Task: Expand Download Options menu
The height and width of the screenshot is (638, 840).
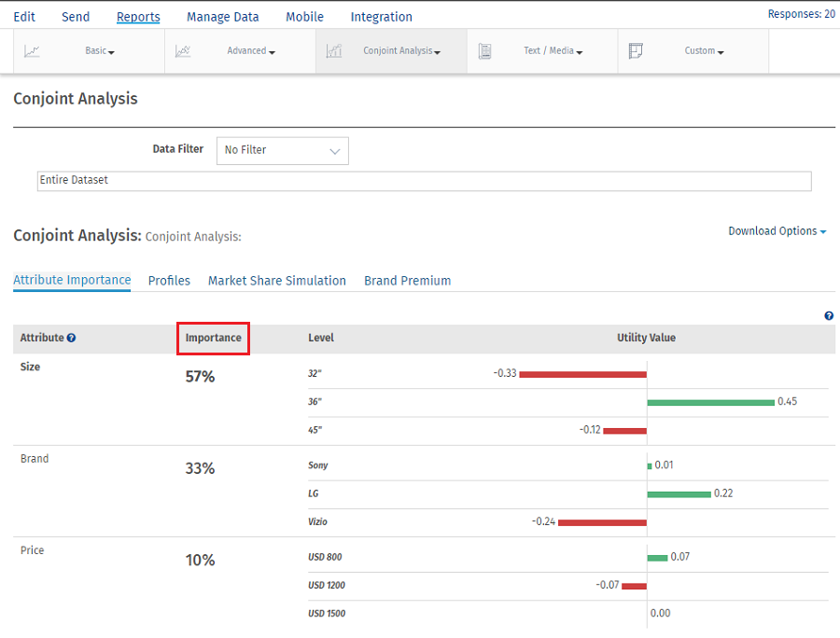Action: coord(777,231)
